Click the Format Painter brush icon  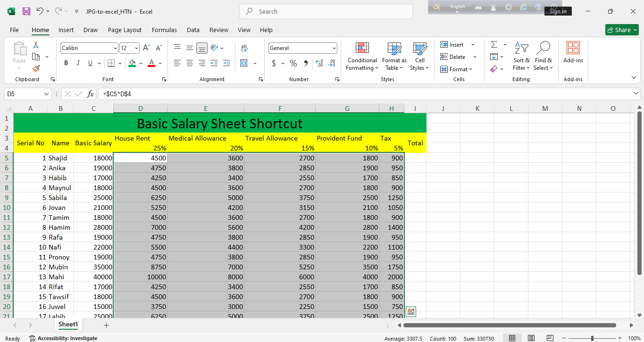pyautogui.click(x=36, y=69)
